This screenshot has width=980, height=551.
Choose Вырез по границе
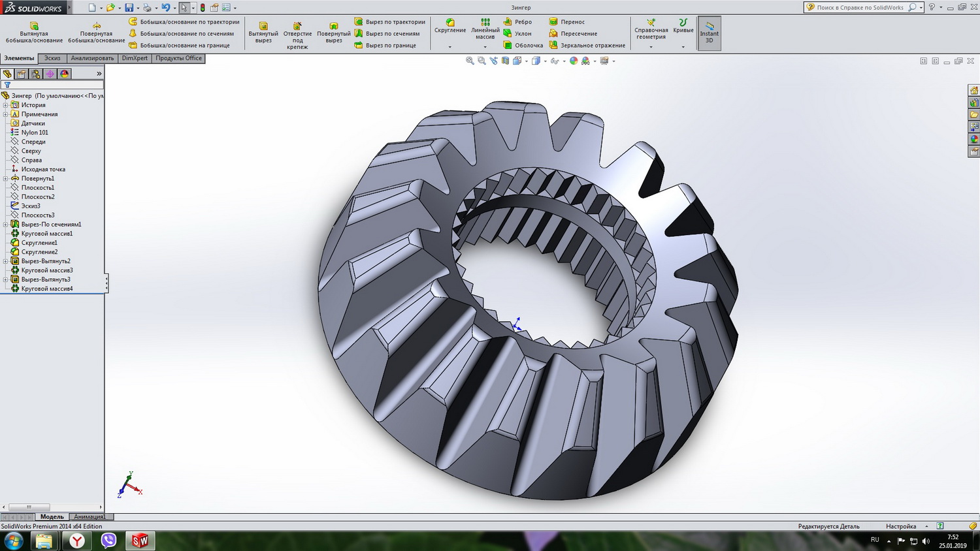[x=385, y=45]
